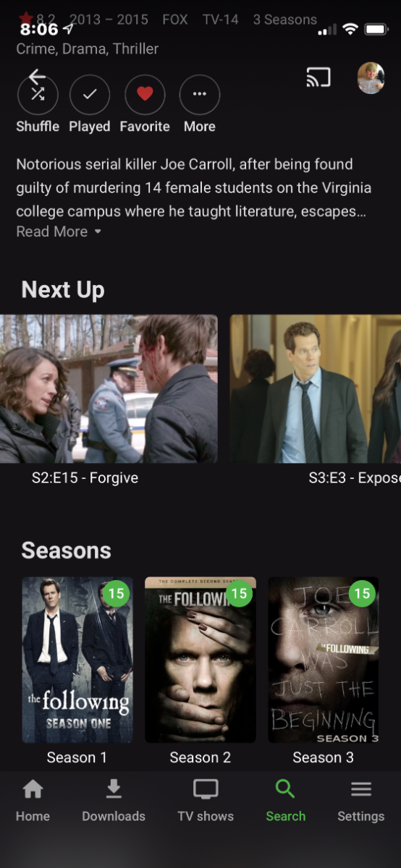This screenshot has height=868, width=401.
Task: Open the Season 1 poster
Action: (77, 660)
